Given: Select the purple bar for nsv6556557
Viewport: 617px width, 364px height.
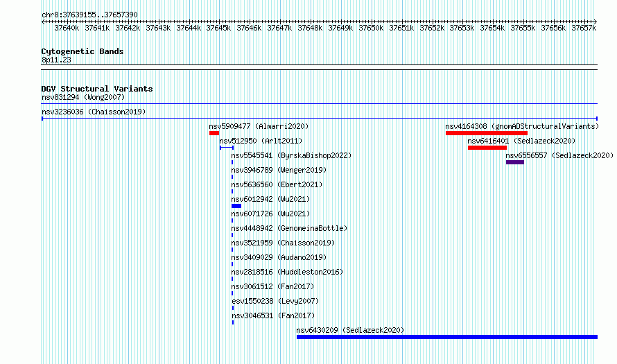Looking at the screenshot, I should pos(514,162).
